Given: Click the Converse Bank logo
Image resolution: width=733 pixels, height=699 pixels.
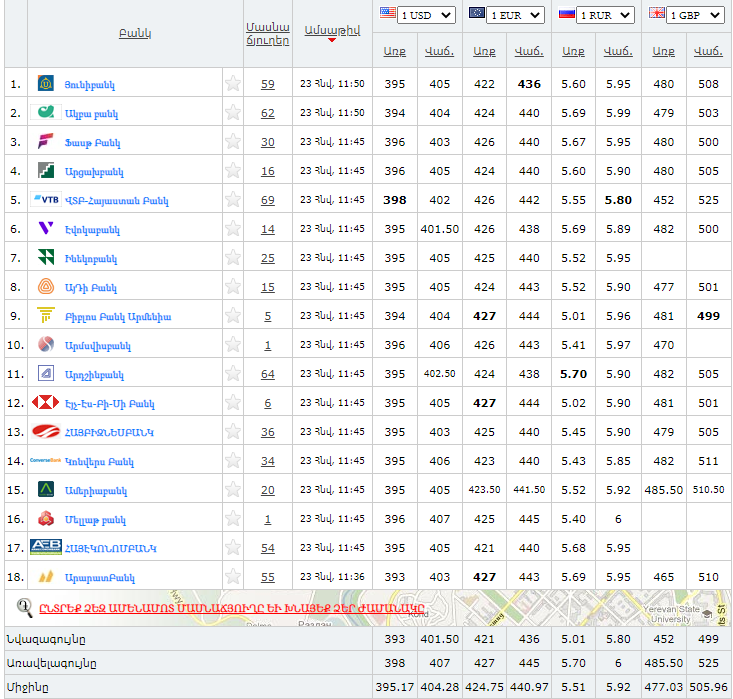Looking at the screenshot, I should tap(46, 461).
